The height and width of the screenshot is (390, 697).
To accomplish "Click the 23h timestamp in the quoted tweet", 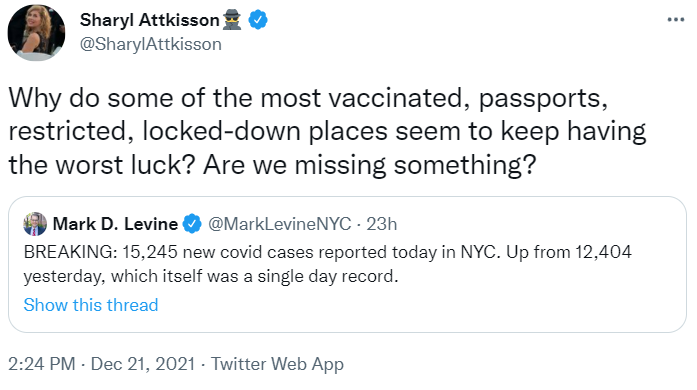I will pos(381,224).
